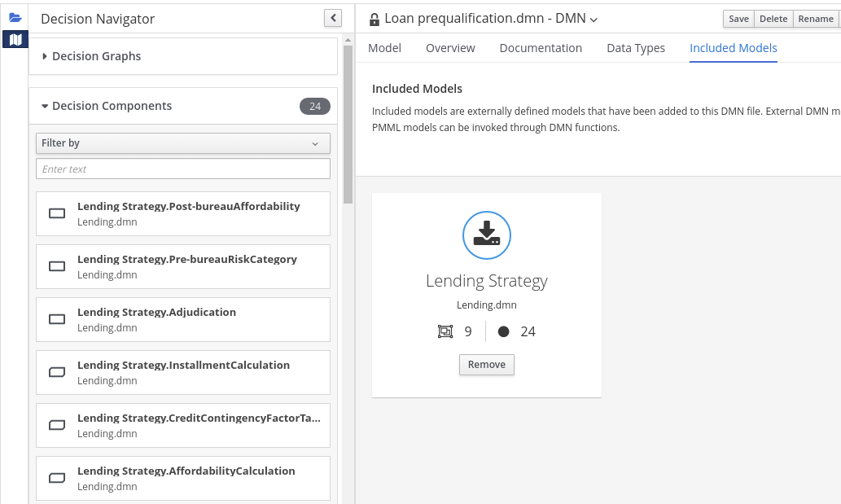This screenshot has height=504, width=841.
Task: Switch to the Model tab
Action: 384,48
